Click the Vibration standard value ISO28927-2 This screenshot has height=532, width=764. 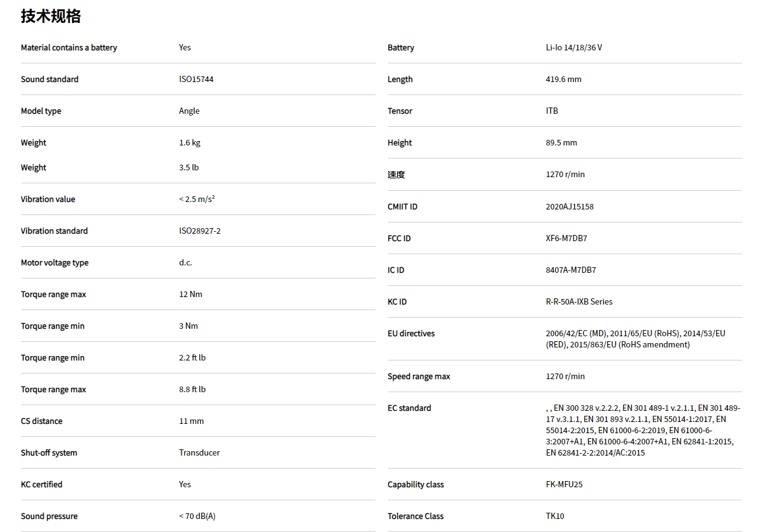200,231
